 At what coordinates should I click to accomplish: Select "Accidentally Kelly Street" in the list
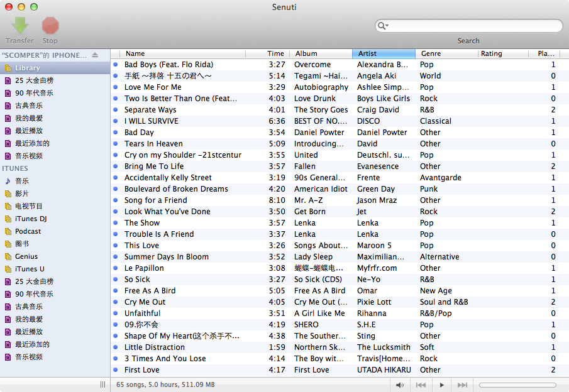(168, 178)
